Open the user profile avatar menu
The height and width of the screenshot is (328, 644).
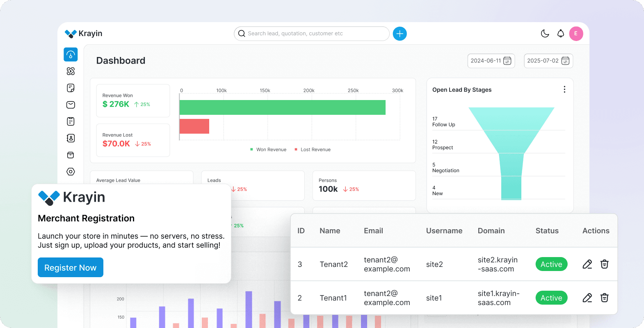[576, 34]
